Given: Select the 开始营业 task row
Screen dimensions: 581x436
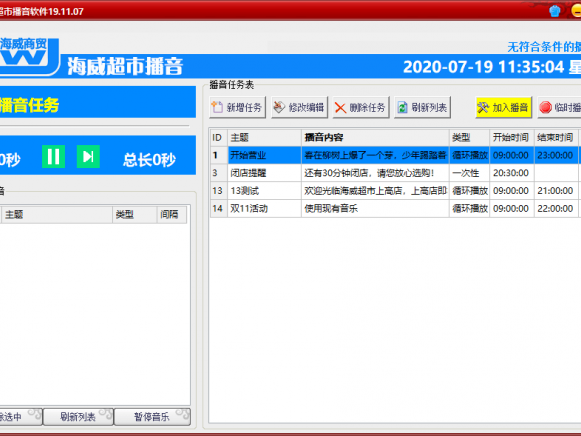Looking at the screenshot, I should [x=395, y=155].
